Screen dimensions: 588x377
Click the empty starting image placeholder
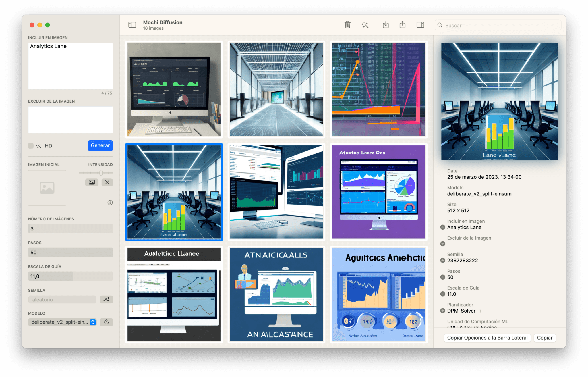pos(47,188)
